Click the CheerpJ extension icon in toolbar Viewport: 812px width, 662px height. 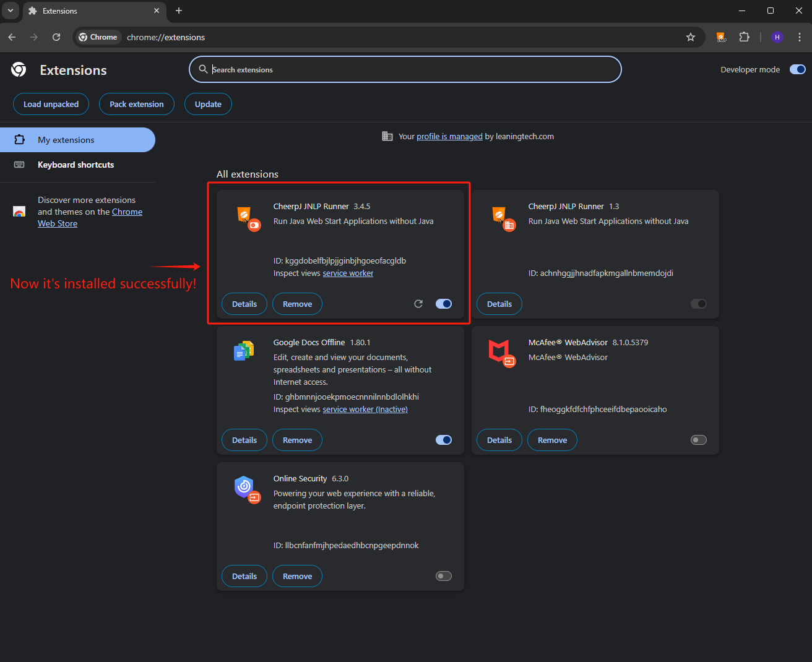(x=721, y=37)
